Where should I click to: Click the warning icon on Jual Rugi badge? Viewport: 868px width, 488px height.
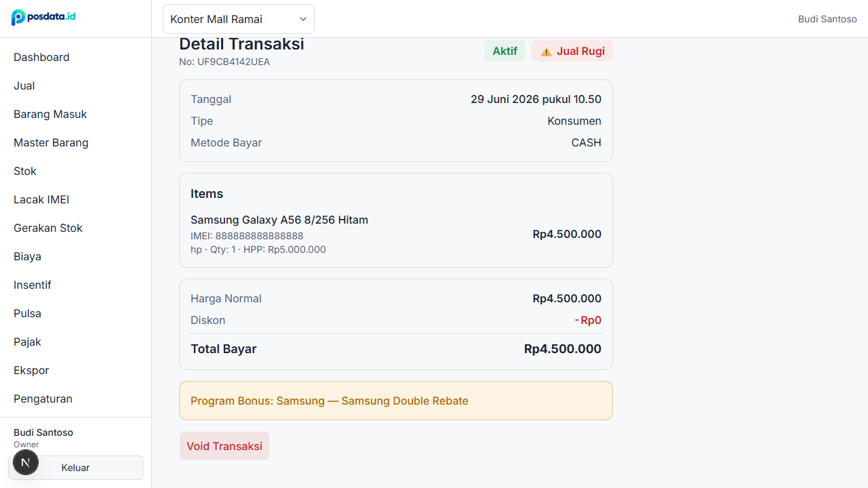[x=546, y=52]
